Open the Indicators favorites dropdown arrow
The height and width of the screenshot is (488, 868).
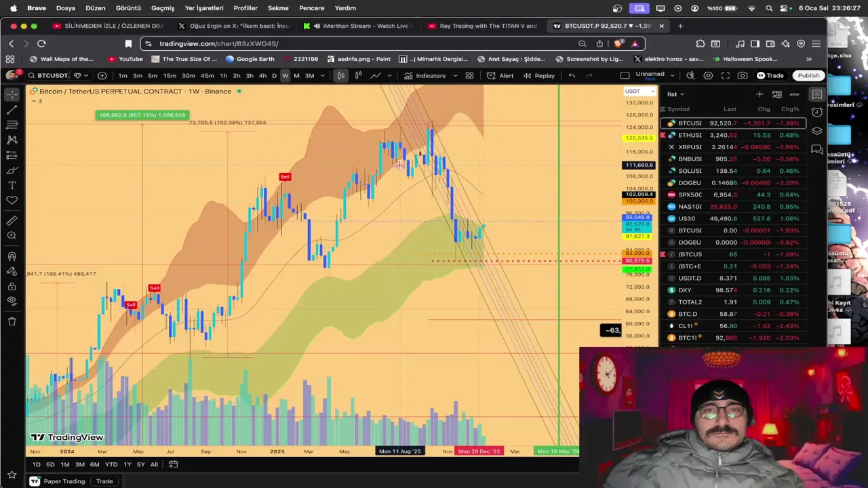[x=454, y=75]
